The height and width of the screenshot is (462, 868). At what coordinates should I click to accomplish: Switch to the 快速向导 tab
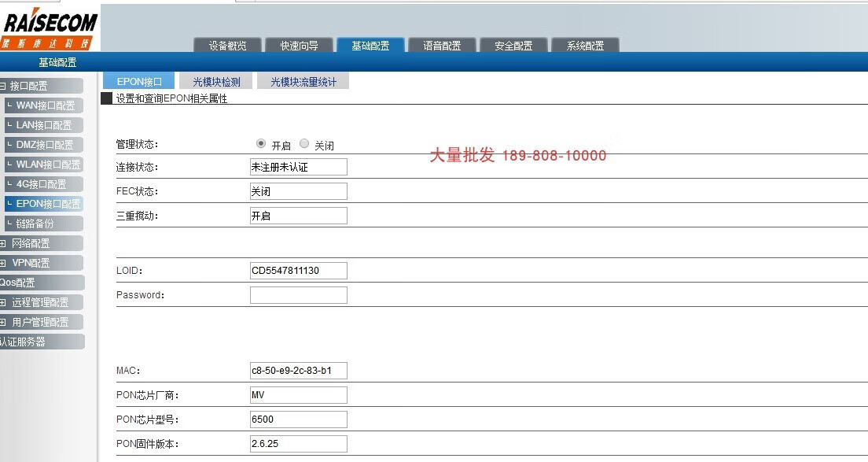(x=299, y=46)
